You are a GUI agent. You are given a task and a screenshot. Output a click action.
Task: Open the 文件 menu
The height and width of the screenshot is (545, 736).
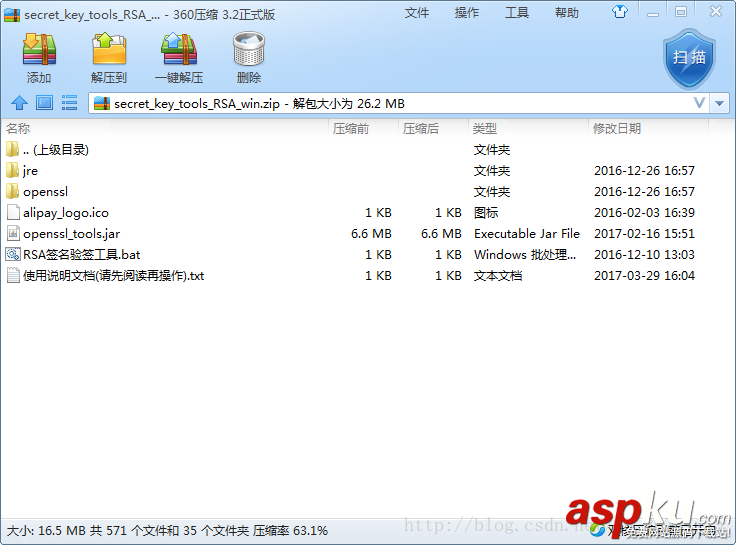pyautogui.click(x=417, y=13)
